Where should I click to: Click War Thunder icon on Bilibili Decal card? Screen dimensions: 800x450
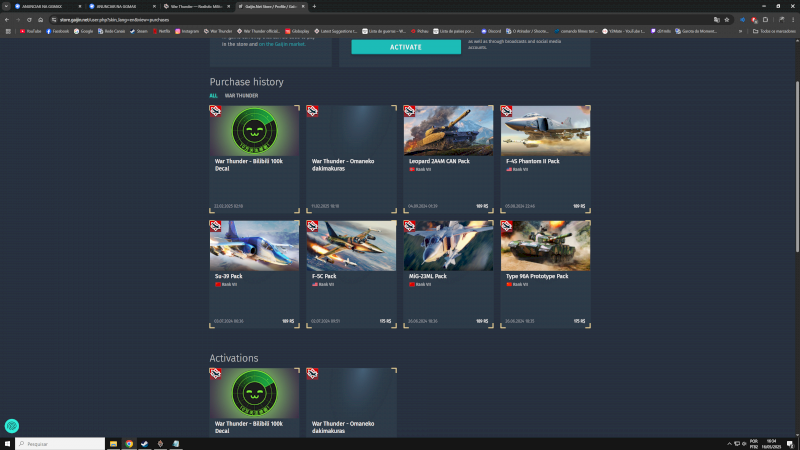[215, 111]
